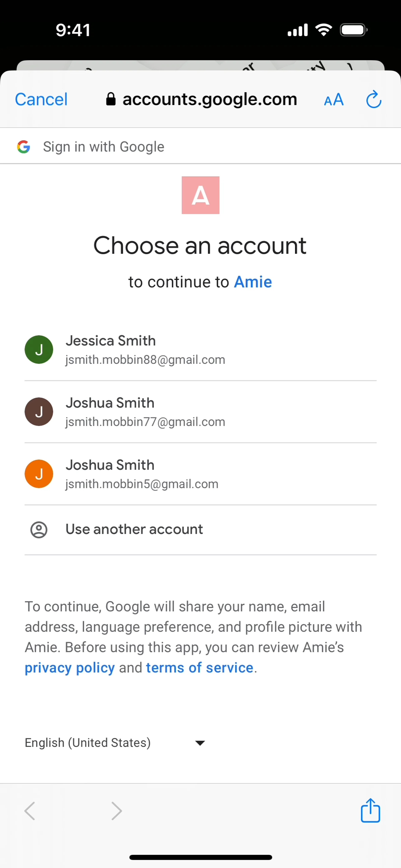This screenshot has width=401, height=868.
Task: Tap the share icon in bottom toolbar
Action: (370, 810)
